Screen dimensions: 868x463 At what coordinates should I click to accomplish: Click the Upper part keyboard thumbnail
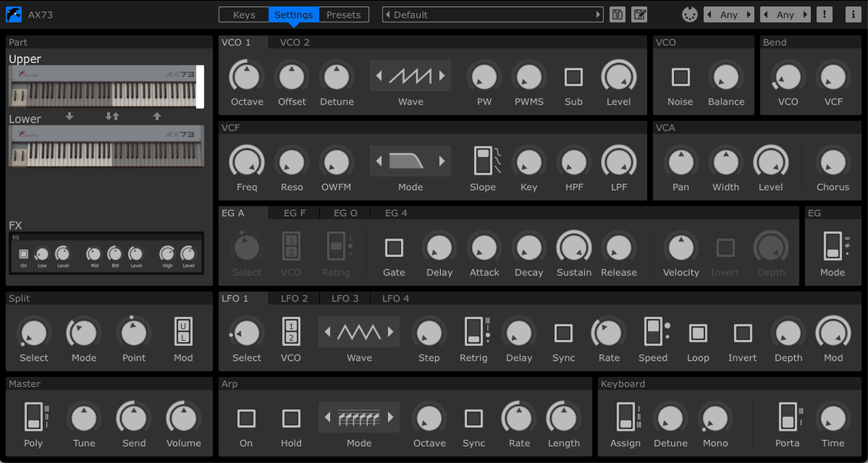[x=105, y=85]
